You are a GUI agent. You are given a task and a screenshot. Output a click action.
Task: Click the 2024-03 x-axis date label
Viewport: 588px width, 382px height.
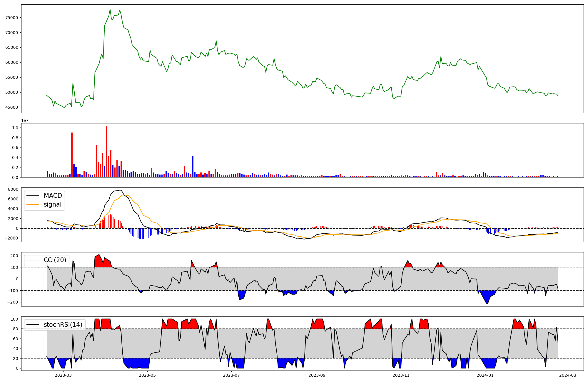(x=568, y=375)
